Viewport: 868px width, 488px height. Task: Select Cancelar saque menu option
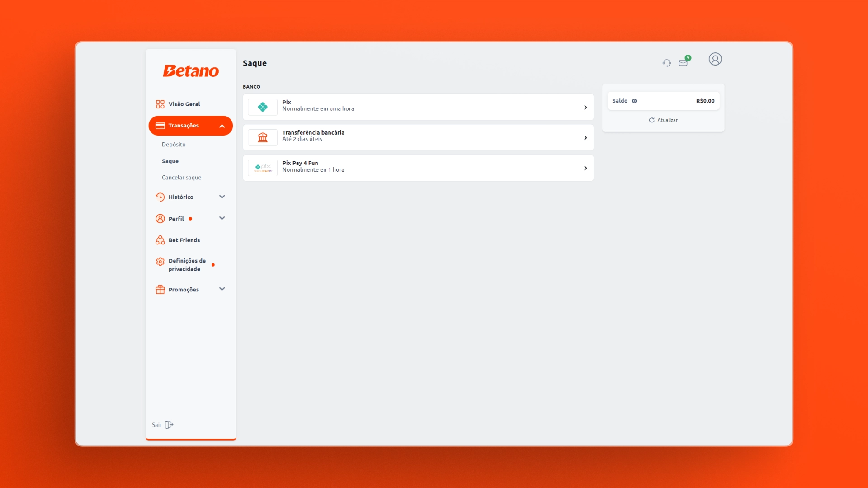(181, 177)
